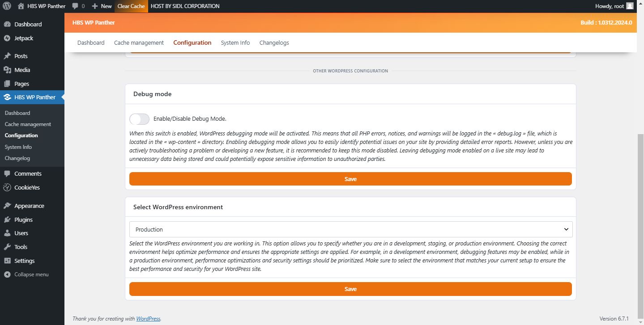Click the Select WordPress environment heading
Viewport: 644px width, 325px height.
point(178,207)
